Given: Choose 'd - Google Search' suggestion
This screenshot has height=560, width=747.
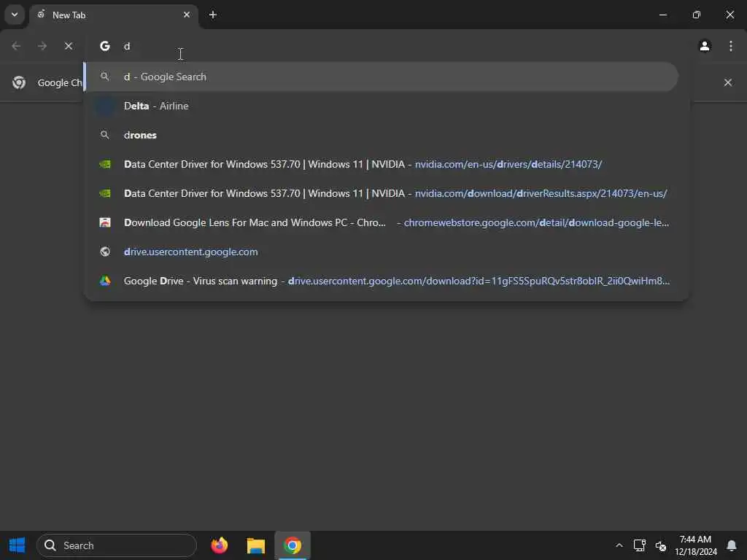Looking at the screenshot, I should pos(381,77).
